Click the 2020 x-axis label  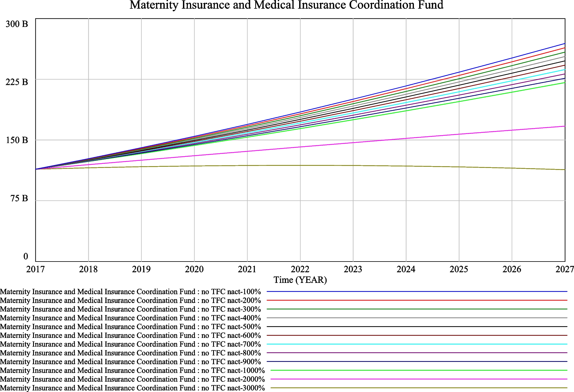tap(194, 269)
